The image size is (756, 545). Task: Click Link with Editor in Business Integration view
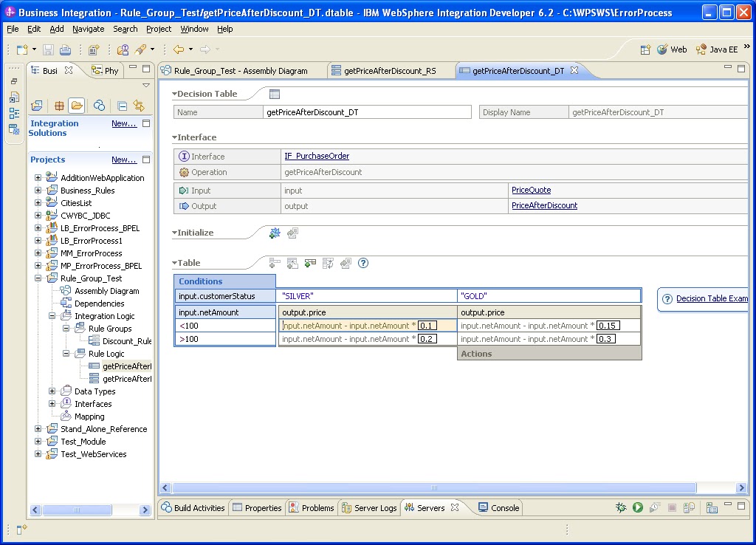pyautogui.click(x=139, y=106)
